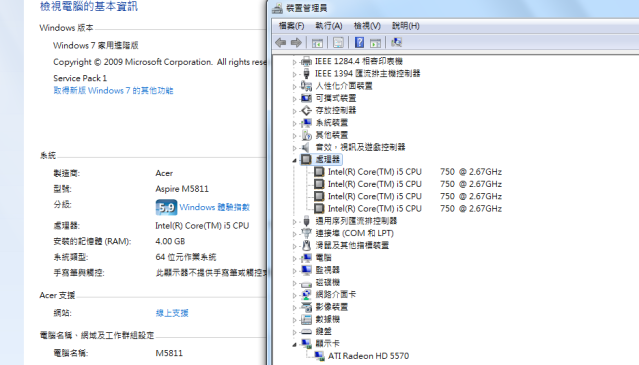The image size is (639, 365).
Task: Select the IEEE 1394 匯流排主機控制器 icon
Action: (306, 74)
